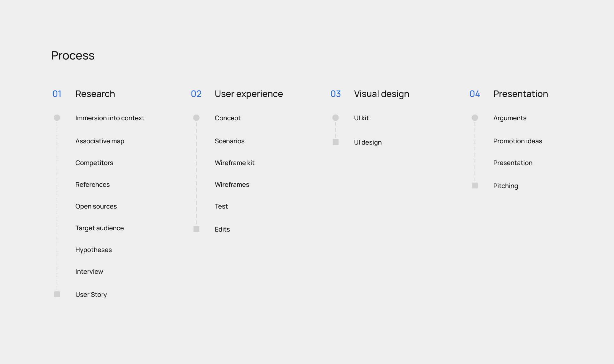Screen dimensions: 614x364
Task: Click the circle marker beside Arguments
Action: click(x=475, y=118)
